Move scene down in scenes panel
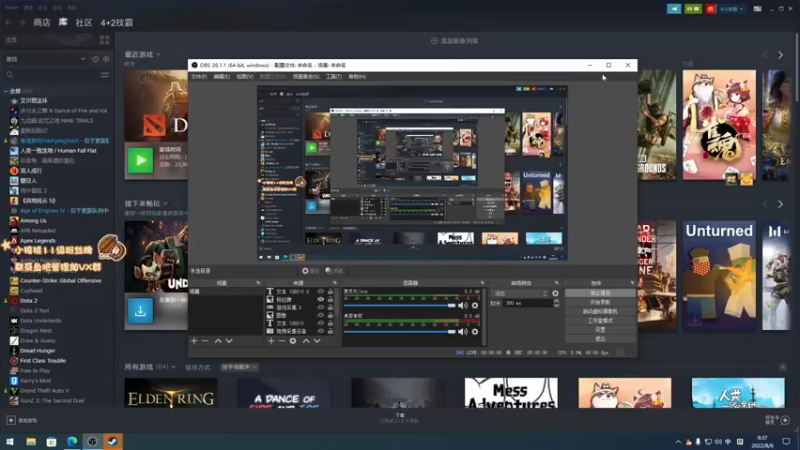Image resolution: width=800 pixels, height=450 pixels. coord(229,341)
